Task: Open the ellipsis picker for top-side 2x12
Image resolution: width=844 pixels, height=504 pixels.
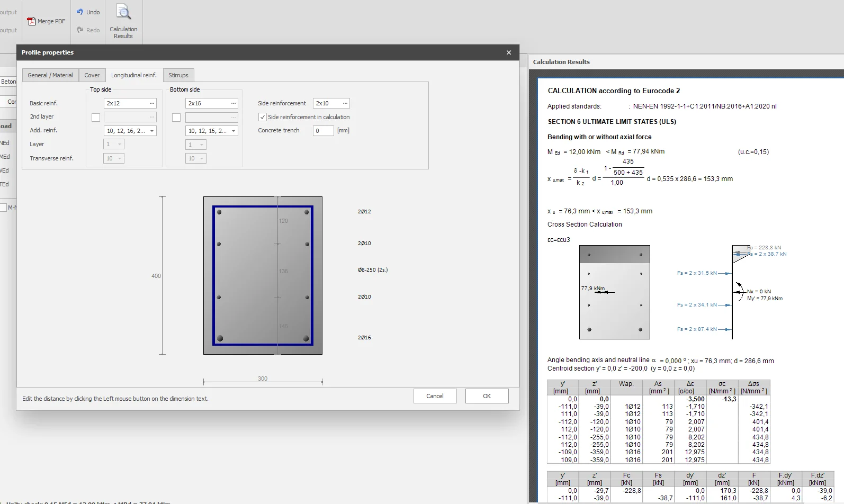Action: pos(152,103)
